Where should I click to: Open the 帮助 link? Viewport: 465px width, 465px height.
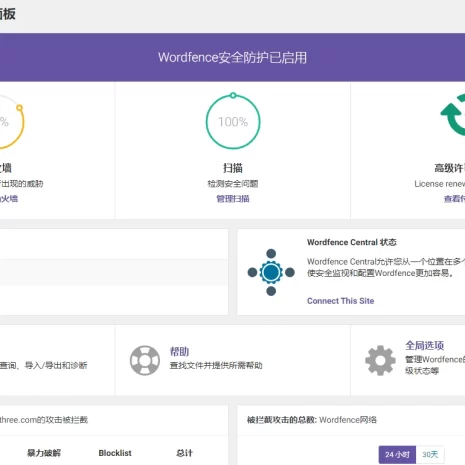(x=179, y=351)
